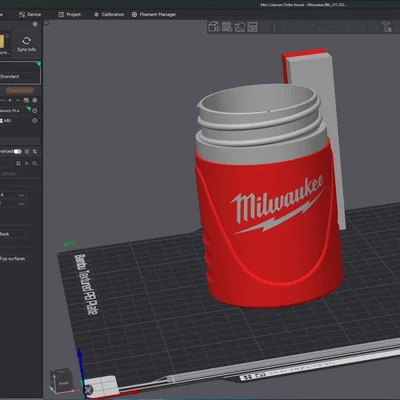Click the percent-style settings icon next to Advanced
The image size is (400, 400).
pos(35,151)
